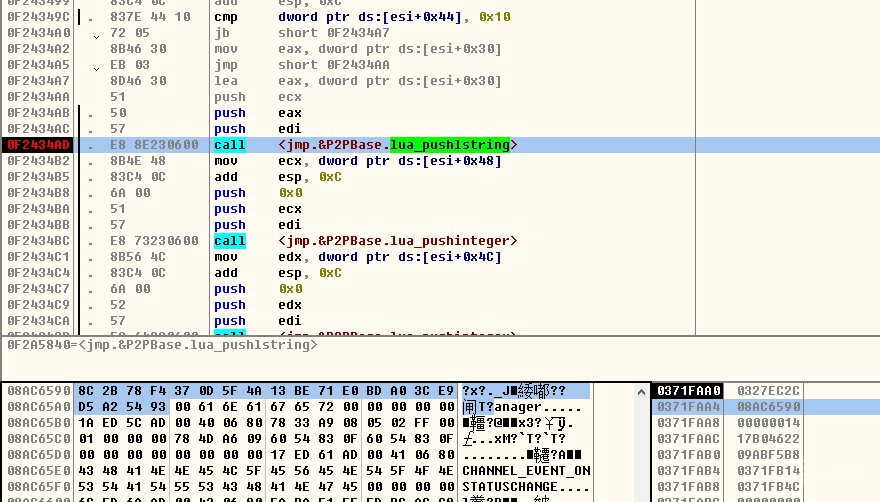Click the lea eax instruction at 0F2434A7
This screenshot has height=502, width=880.
[x=358, y=81]
